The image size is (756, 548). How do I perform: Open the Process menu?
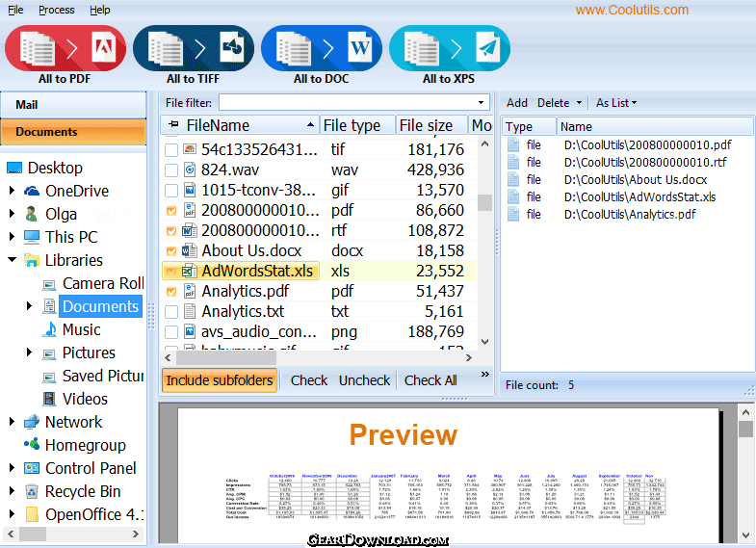coord(57,10)
